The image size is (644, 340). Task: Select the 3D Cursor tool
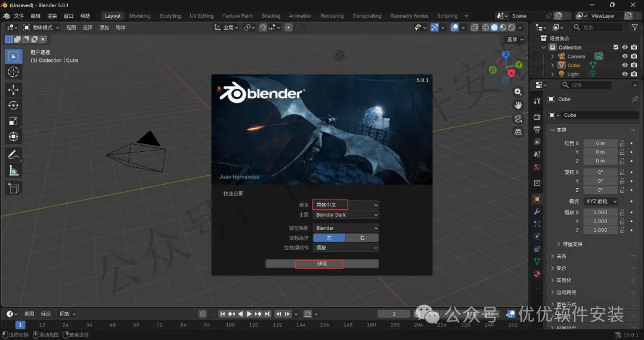tap(14, 72)
